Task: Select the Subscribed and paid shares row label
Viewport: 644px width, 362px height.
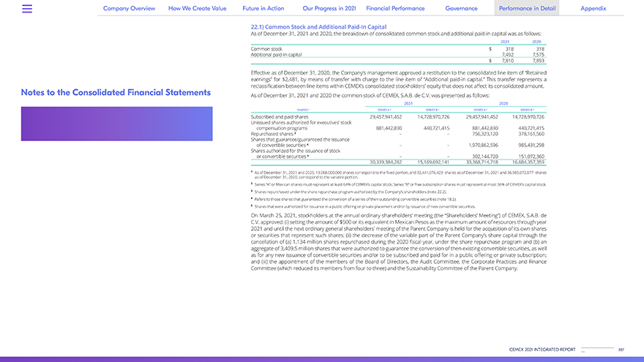Action: (x=280, y=116)
